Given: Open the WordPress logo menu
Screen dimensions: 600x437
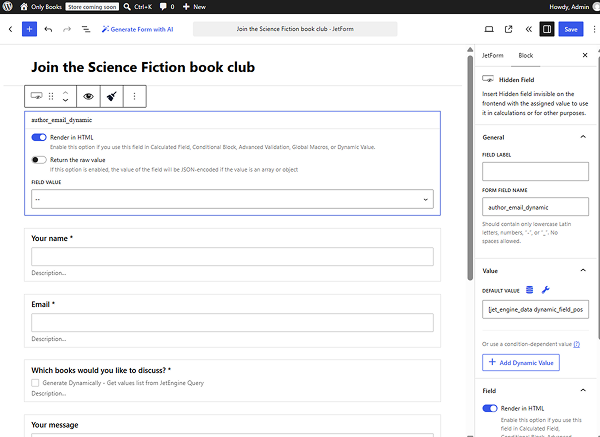Looking at the screenshot, I should click(x=8, y=7).
